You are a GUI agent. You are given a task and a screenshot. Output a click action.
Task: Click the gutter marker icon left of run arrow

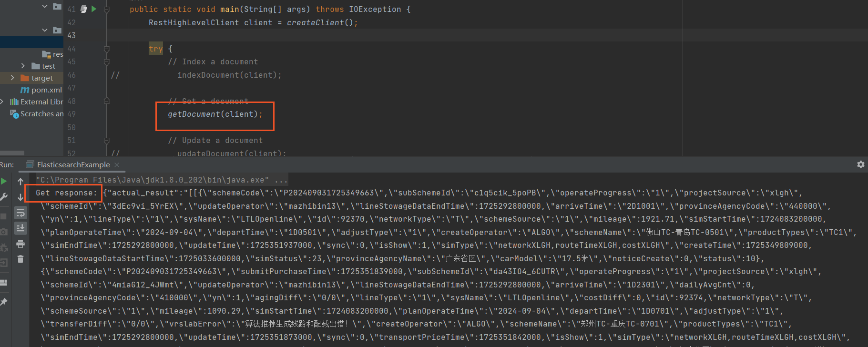tap(84, 9)
